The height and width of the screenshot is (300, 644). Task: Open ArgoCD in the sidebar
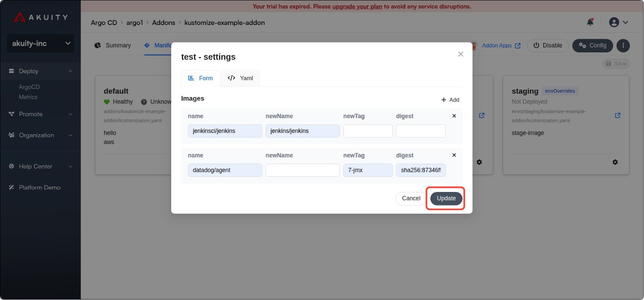(29, 87)
